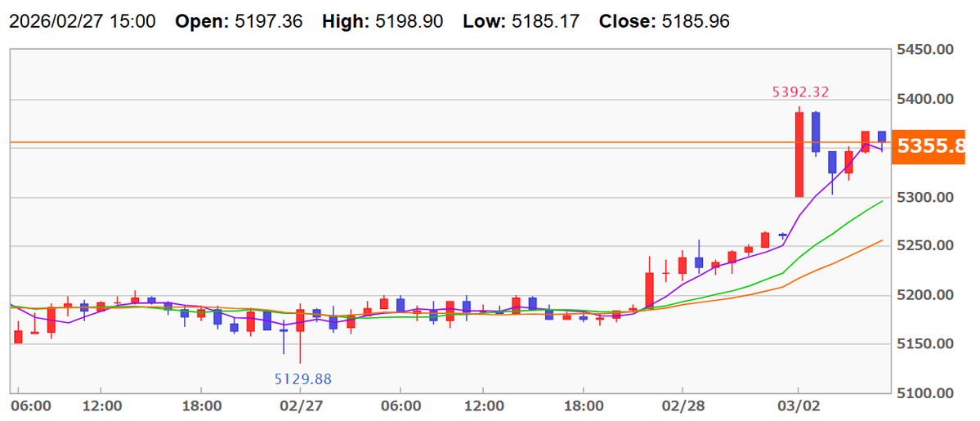
Task: Click the Close value 5185.96
Action: point(695,21)
